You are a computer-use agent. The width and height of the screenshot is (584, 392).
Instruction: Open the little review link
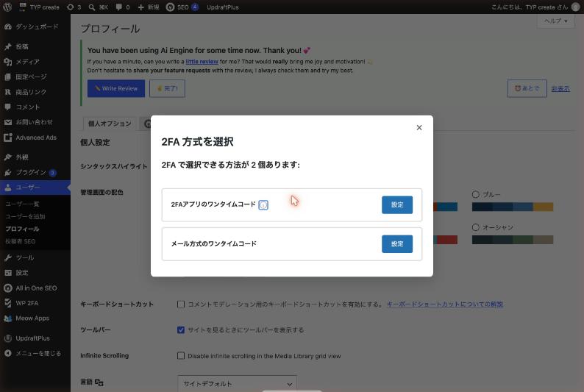[x=202, y=62]
